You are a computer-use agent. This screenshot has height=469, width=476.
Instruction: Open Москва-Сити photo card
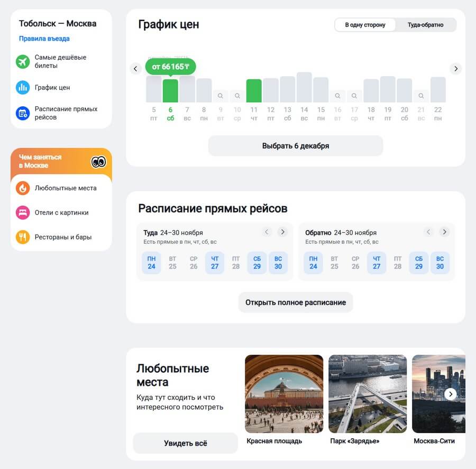point(438,399)
